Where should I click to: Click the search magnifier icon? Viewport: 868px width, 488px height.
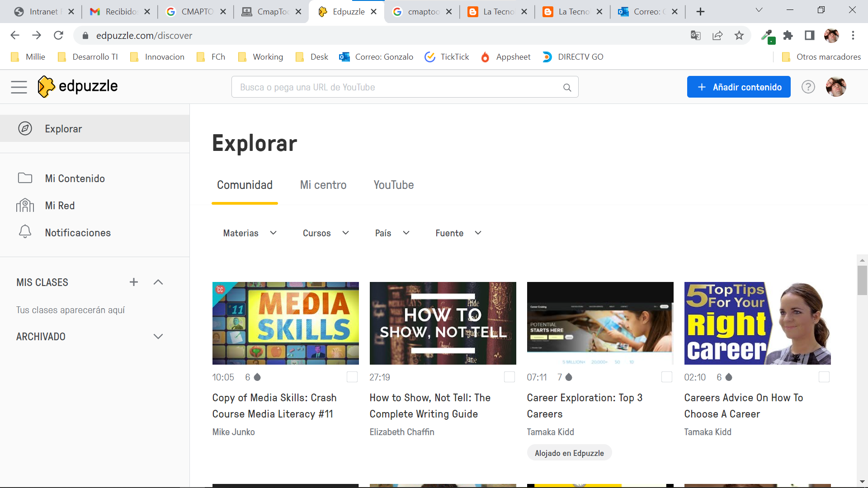coord(567,87)
